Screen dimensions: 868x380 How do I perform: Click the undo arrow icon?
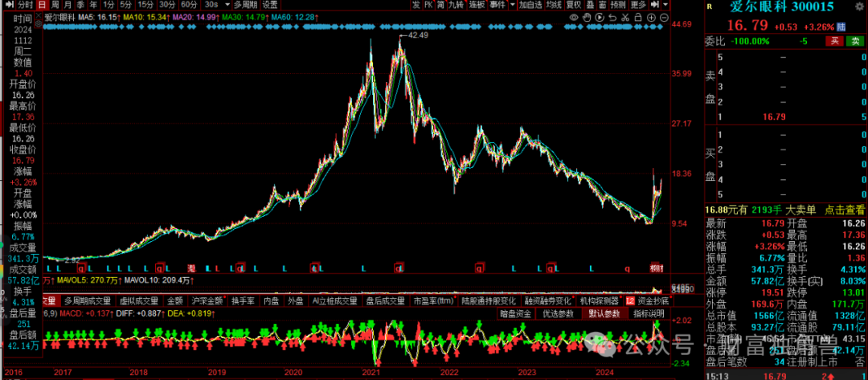point(612,18)
